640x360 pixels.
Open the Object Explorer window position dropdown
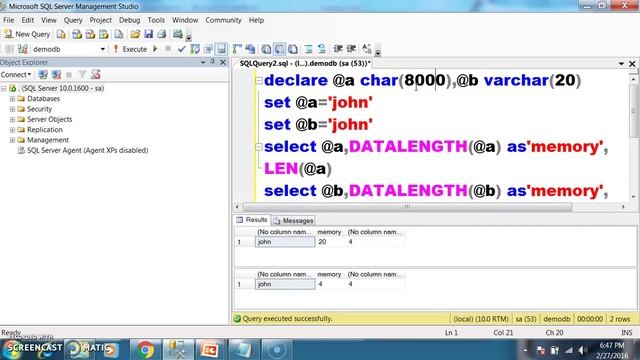[203, 62]
